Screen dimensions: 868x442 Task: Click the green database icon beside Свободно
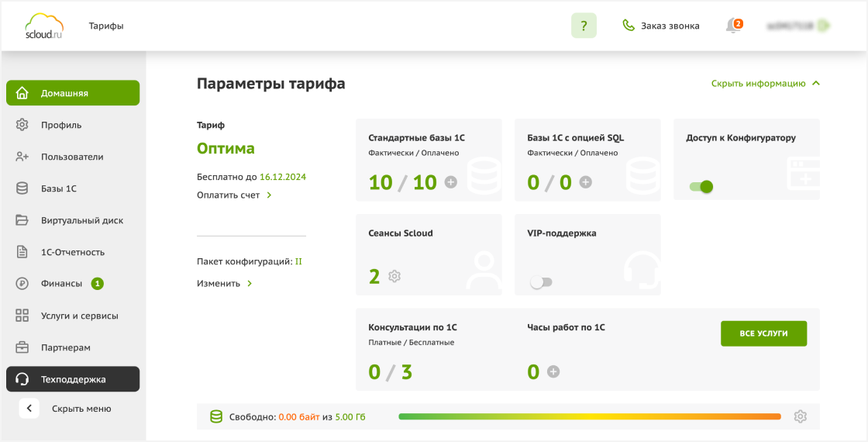(x=216, y=416)
